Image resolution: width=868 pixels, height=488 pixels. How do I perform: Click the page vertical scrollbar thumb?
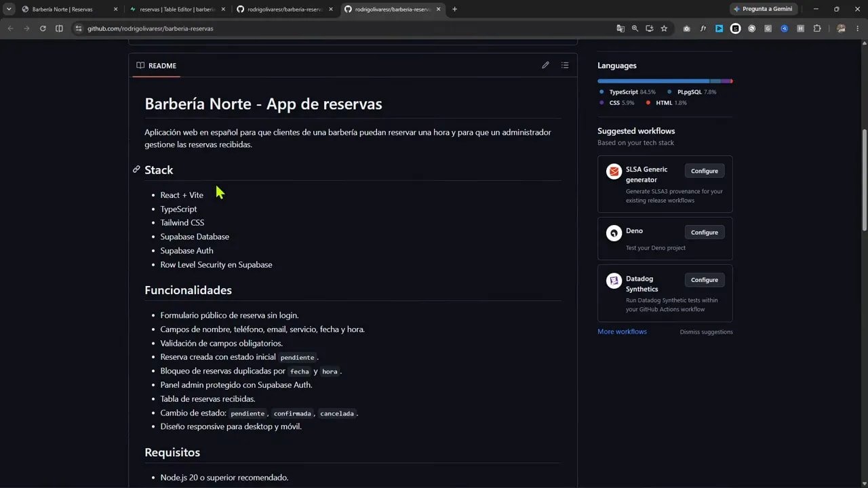point(863,180)
